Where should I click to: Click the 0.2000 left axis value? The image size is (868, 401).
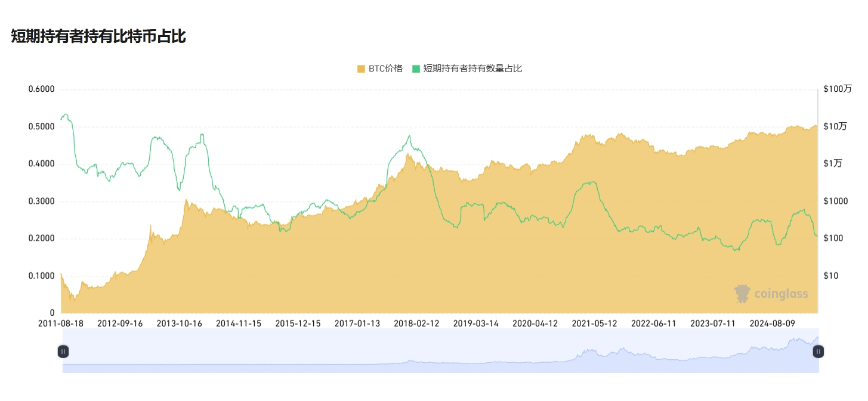click(x=41, y=238)
